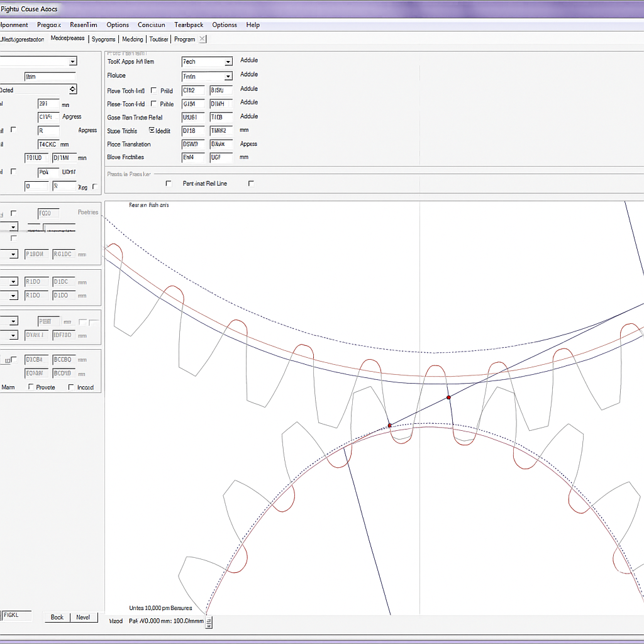This screenshot has height=644, width=644.
Task: Enable the Priild checkbox
Action: tap(153, 91)
